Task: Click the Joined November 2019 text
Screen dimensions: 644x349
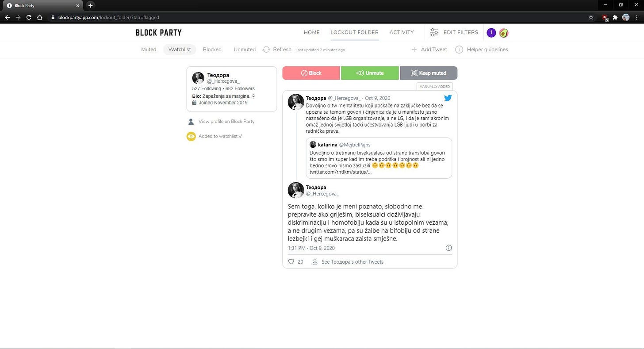Action: (x=223, y=103)
